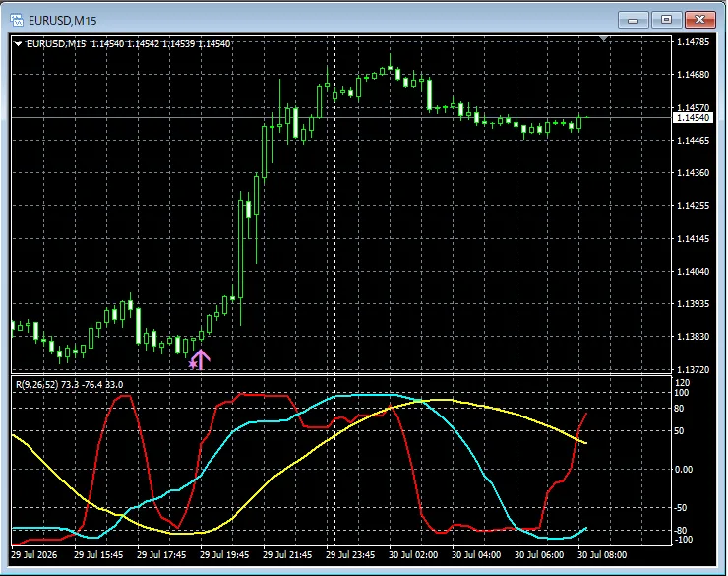Click the 1.14785 price scale value
This screenshot has width=728, height=576.
tap(694, 42)
